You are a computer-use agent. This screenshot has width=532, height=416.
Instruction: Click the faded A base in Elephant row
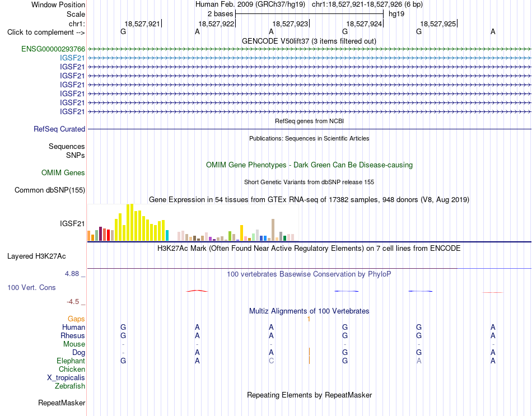coord(419,361)
